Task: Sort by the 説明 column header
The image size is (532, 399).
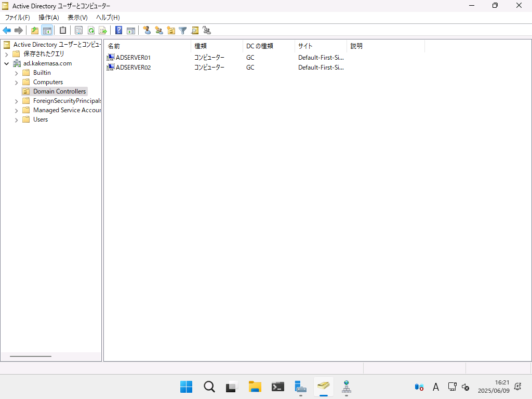Action: (386, 46)
